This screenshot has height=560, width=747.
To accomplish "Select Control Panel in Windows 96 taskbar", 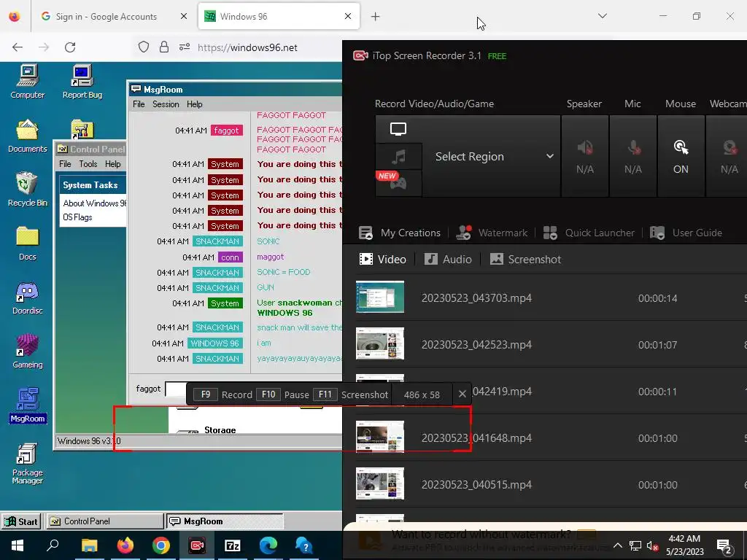I will click(x=105, y=521).
